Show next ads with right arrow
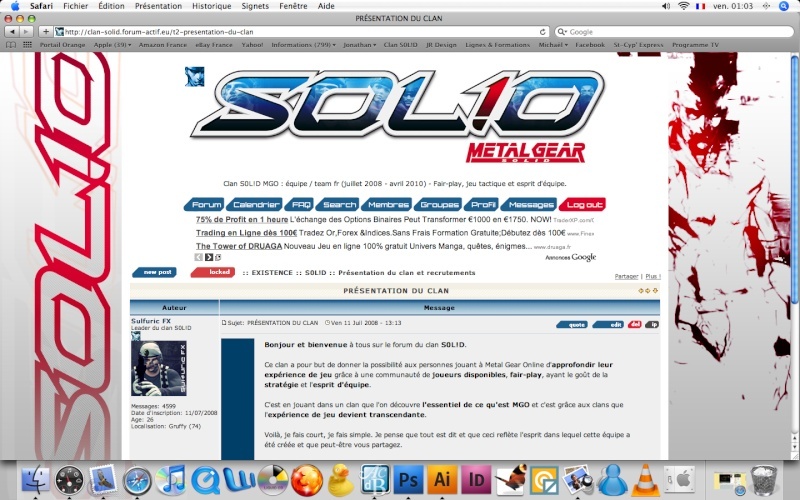The width and height of the screenshot is (800, 500). pos(209,257)
